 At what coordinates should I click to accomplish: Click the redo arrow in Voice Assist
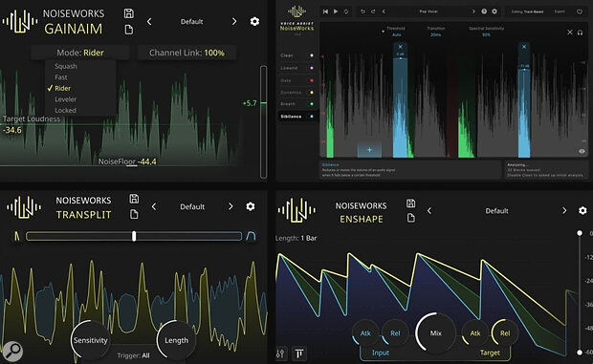click(x=373, y=11)
